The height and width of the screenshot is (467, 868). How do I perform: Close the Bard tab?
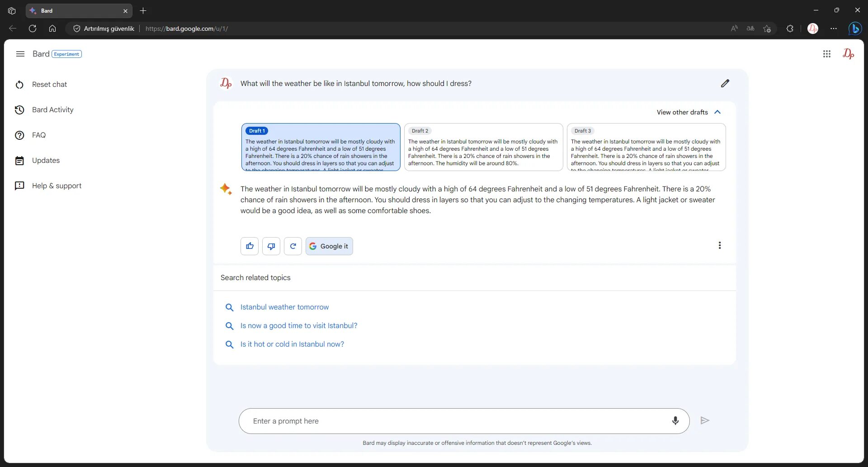125,11
